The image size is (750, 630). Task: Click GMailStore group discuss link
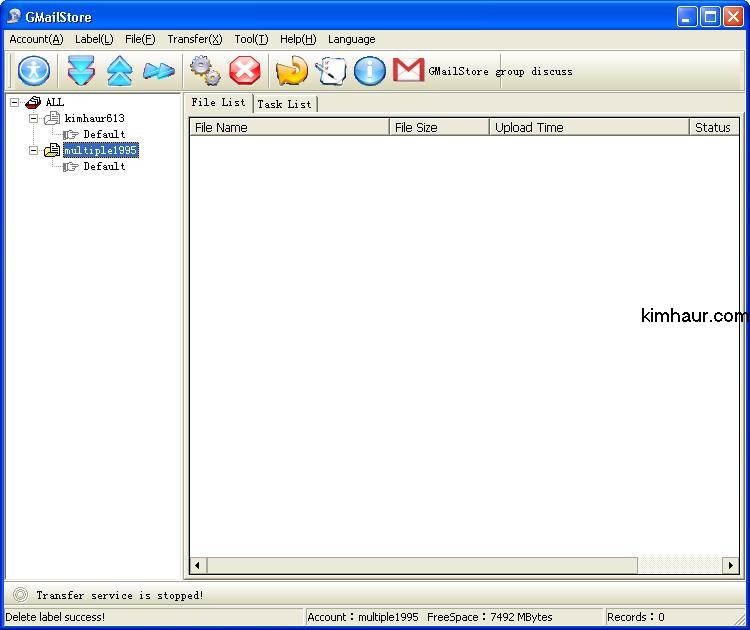click(x=500, y=72)
